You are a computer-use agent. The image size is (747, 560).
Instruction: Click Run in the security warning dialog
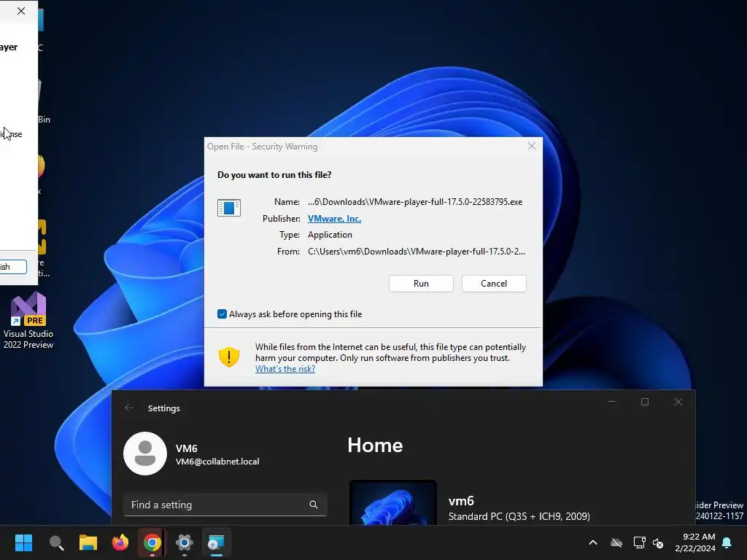tap(421, 284)
